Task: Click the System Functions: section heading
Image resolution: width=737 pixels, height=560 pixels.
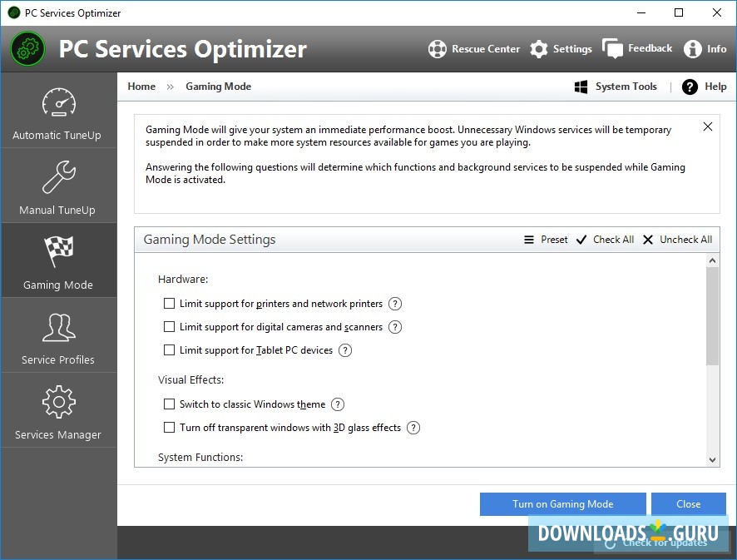Action: (200, 458)
